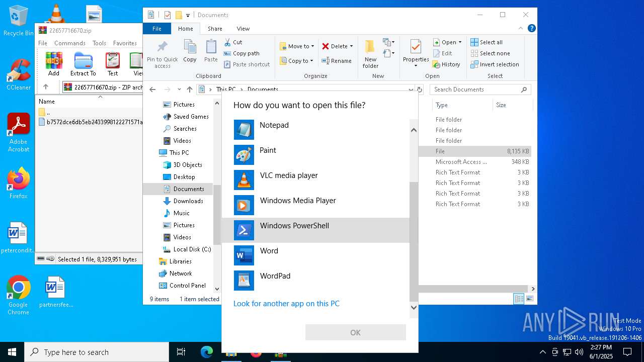Viewport: 644px width, 362px height.
Task: Open recent locations dropdown in Explorer navigation
Action: coord(179,89)
